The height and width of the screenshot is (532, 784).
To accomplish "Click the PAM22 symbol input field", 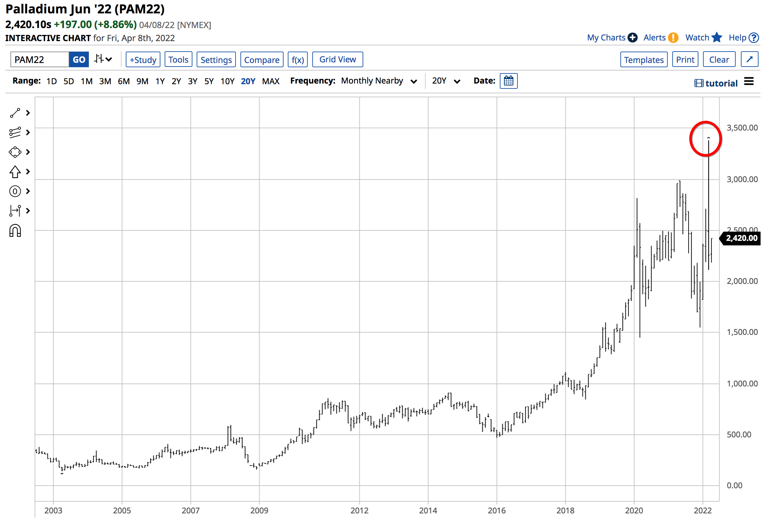I will coord(40,60).
